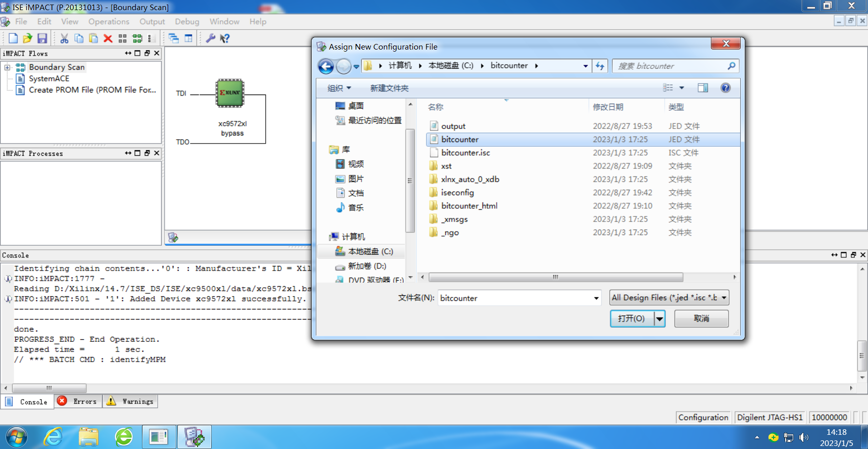Select Create PROM File flow item
The height and width of the screenshot is (449, 868).
pyautogui.click(x=92, y=90)
